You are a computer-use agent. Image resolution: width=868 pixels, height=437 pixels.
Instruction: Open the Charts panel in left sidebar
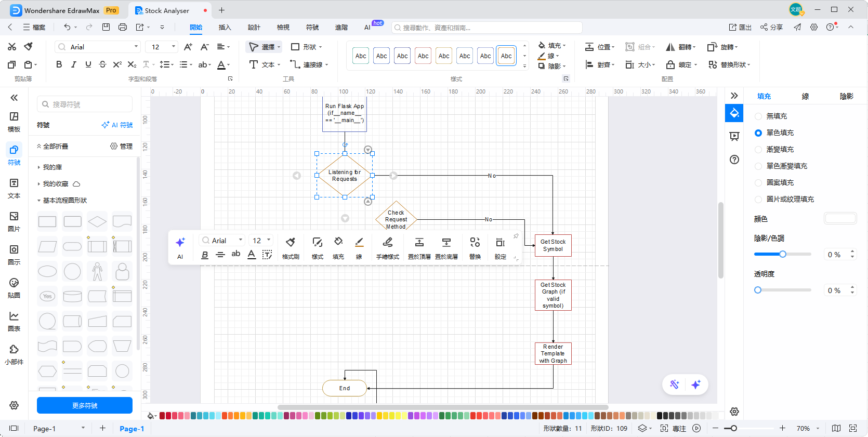coord(14,321)
